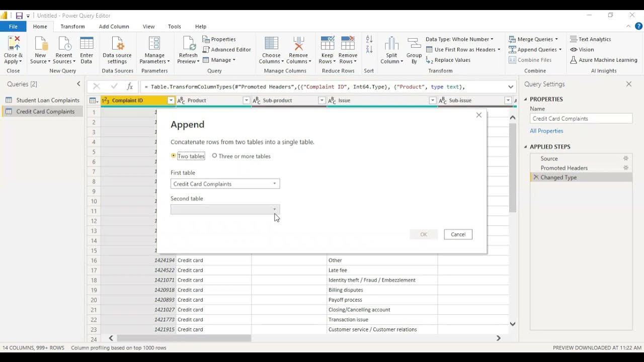Screen dimensions: 644x362
Task: Click Use First Row as Headers
Action: click(463, 50)
